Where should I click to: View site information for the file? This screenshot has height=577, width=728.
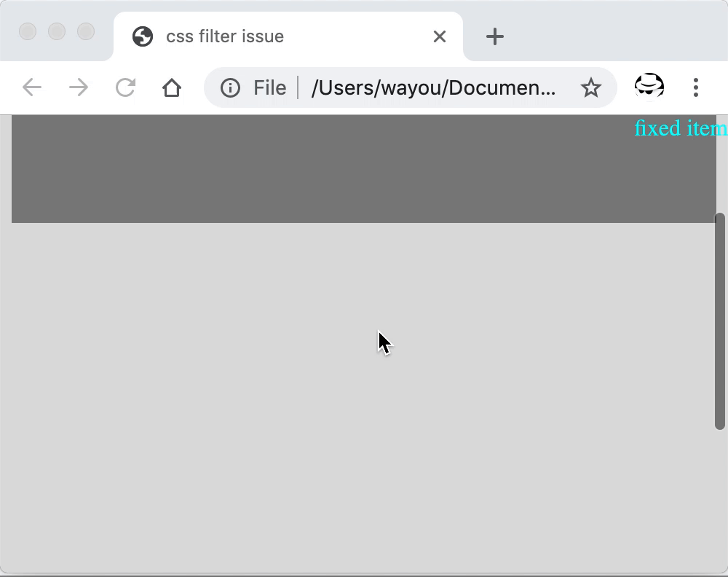[230, 87]
